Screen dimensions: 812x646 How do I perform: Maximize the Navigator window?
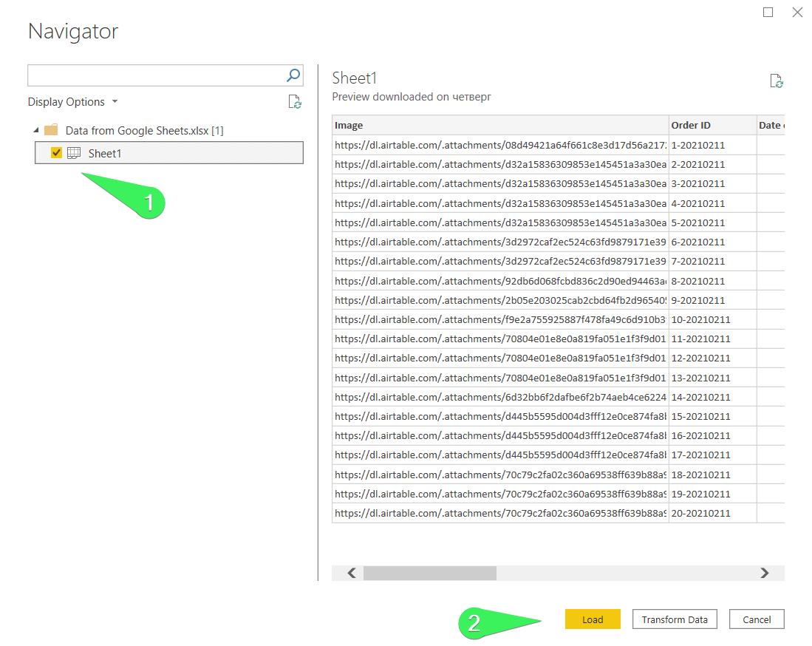[768, 12]
